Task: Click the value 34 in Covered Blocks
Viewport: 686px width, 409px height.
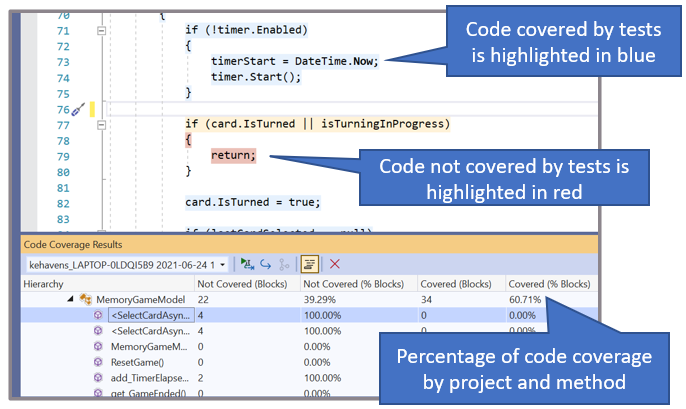Action: tap(426, 300)
